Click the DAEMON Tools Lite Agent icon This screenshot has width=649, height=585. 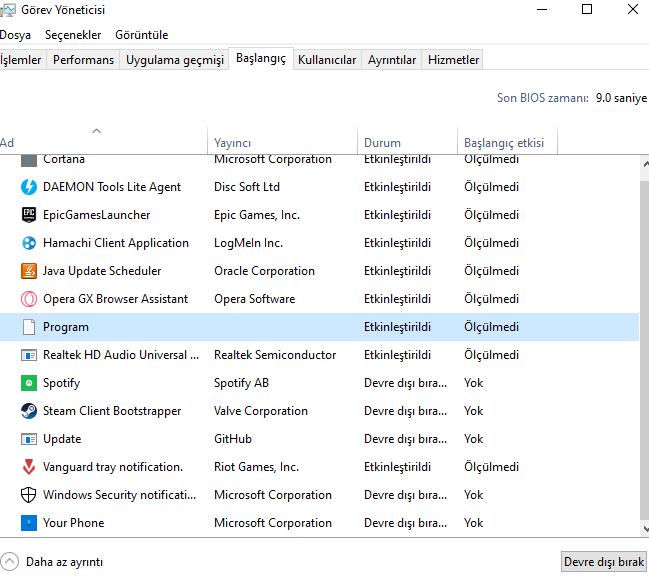(x=29, y=187)
